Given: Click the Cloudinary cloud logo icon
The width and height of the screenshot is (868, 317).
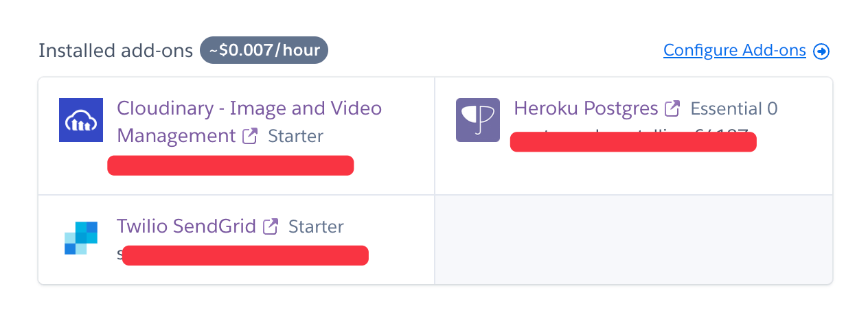Looking at the screenshot, I should (81, 120).
